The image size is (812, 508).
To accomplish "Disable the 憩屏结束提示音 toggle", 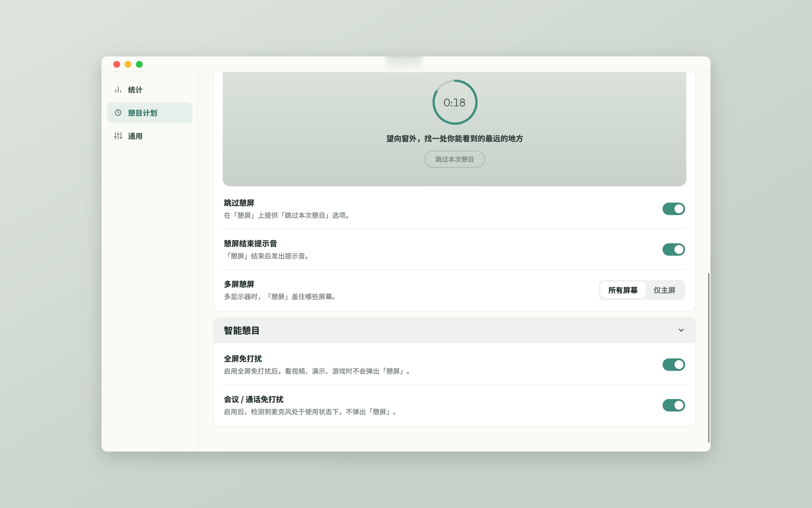I will tap(673, 249).
